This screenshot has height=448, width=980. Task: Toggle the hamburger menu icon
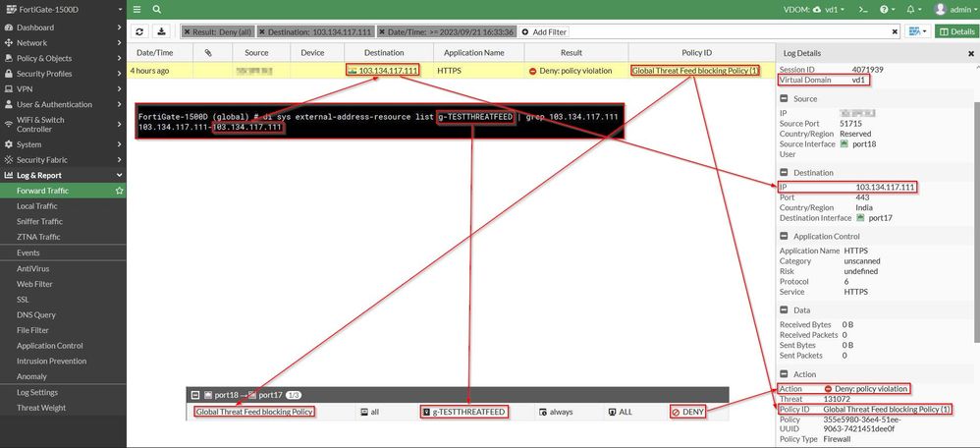[136, 10]
